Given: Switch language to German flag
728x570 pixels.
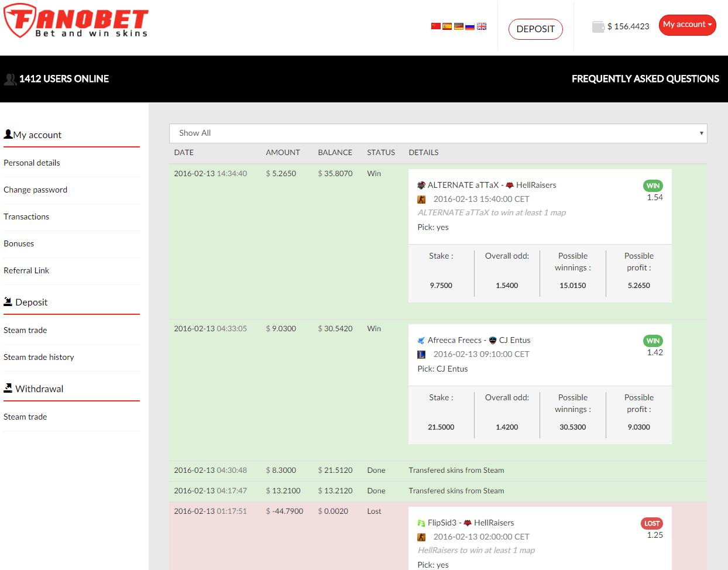Looking at the screenshot, I should coord(459,26).
